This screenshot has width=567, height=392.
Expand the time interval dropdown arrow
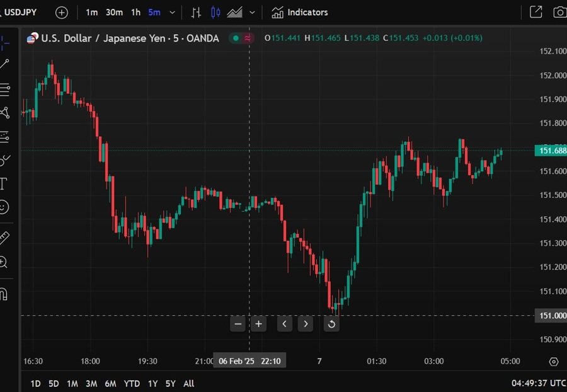[x=173, y=13]
